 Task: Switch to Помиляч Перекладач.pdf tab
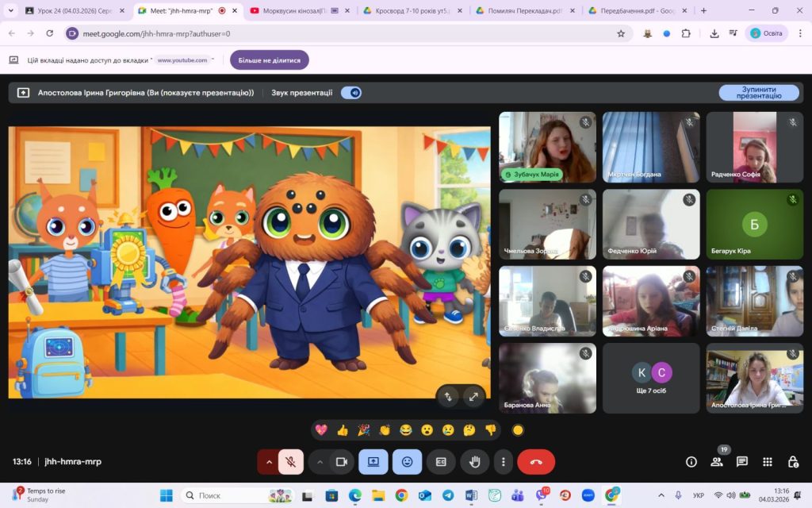point(525,10)
